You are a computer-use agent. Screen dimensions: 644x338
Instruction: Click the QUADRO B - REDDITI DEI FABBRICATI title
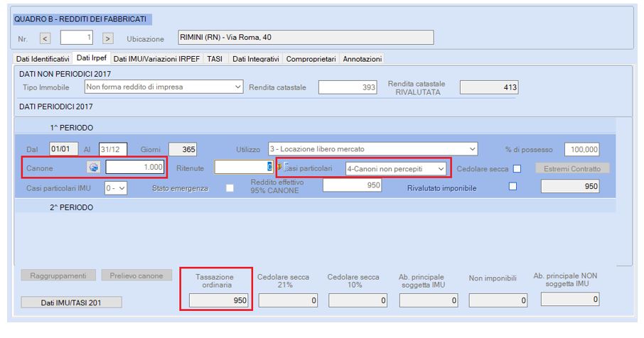point(80,19)
